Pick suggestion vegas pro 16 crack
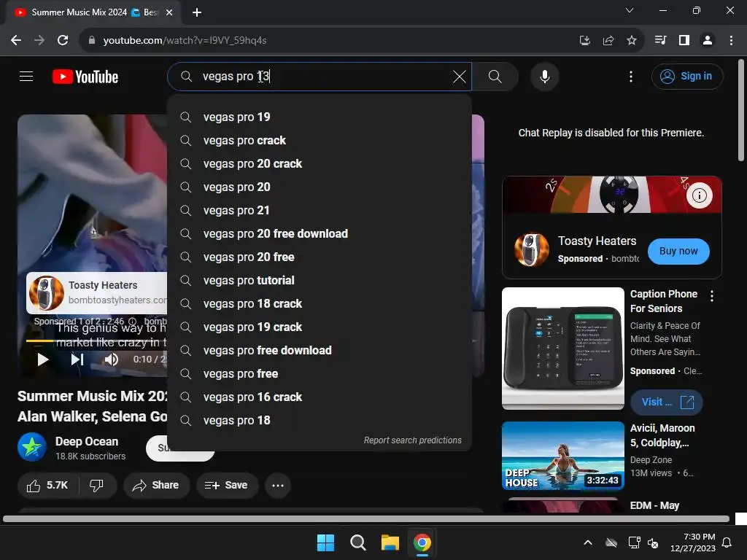747x560 pixels. point(320,397)
